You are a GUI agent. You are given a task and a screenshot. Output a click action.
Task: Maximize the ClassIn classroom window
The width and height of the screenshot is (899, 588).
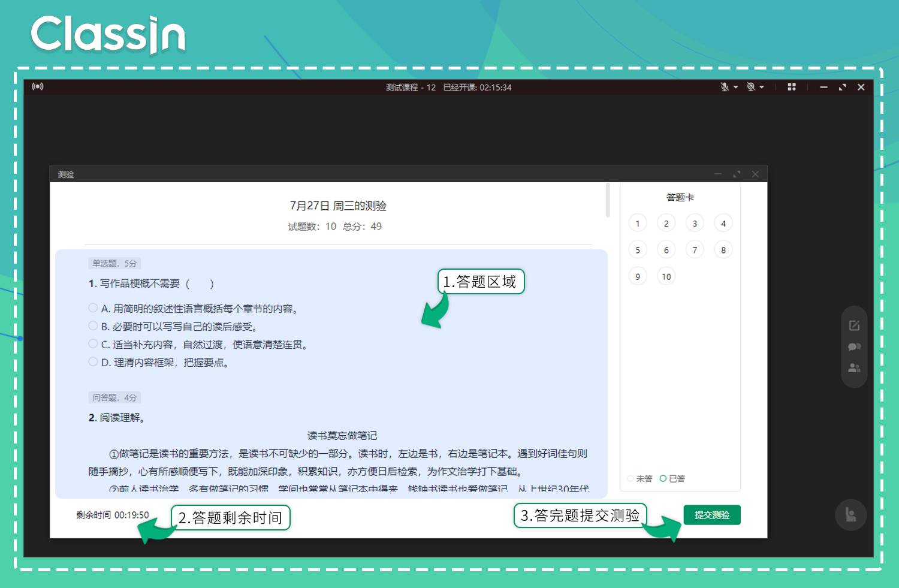pos(842,88)
